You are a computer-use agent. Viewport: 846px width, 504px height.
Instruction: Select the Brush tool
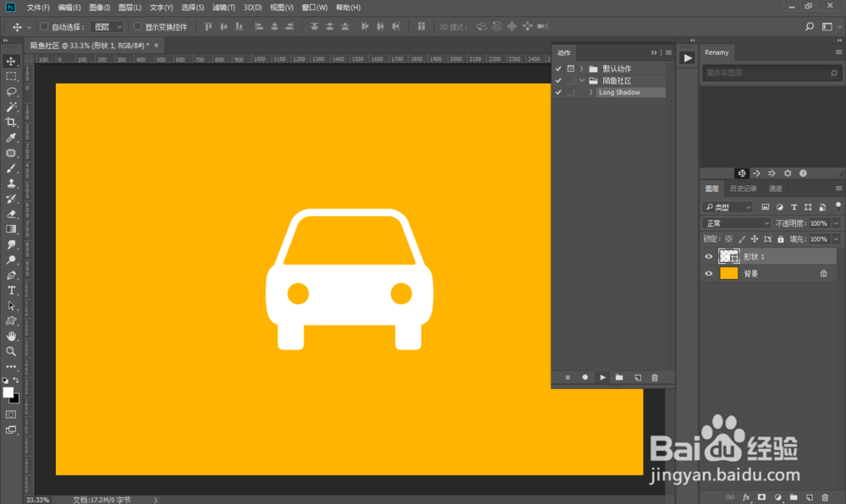(x=11, y=168)
